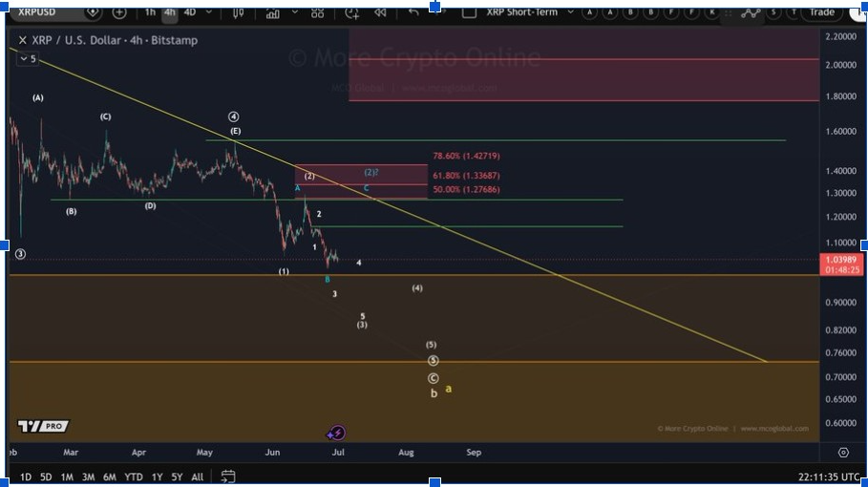Click the layout square icon
868x487 pixels.
469,12
